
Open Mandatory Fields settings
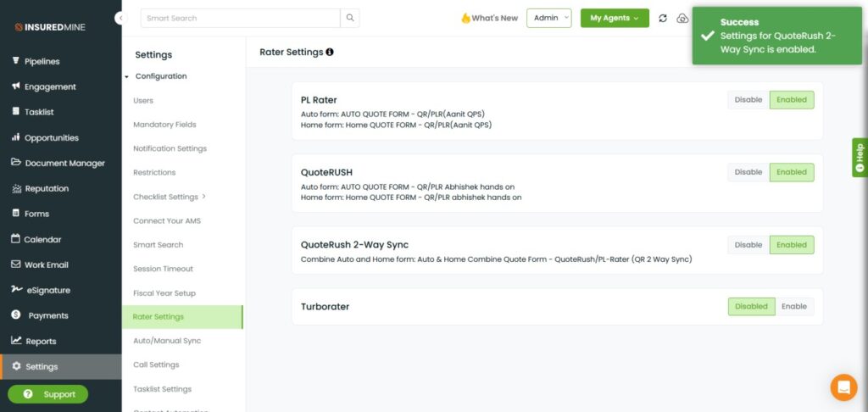pyautogui.click(x=164, y=125)
